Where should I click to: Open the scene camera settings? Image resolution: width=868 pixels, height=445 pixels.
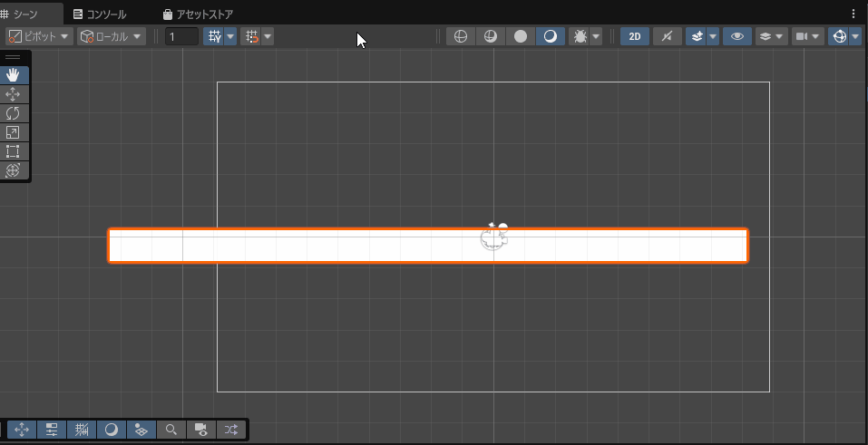pyautogui.click(x=802, y=36)
